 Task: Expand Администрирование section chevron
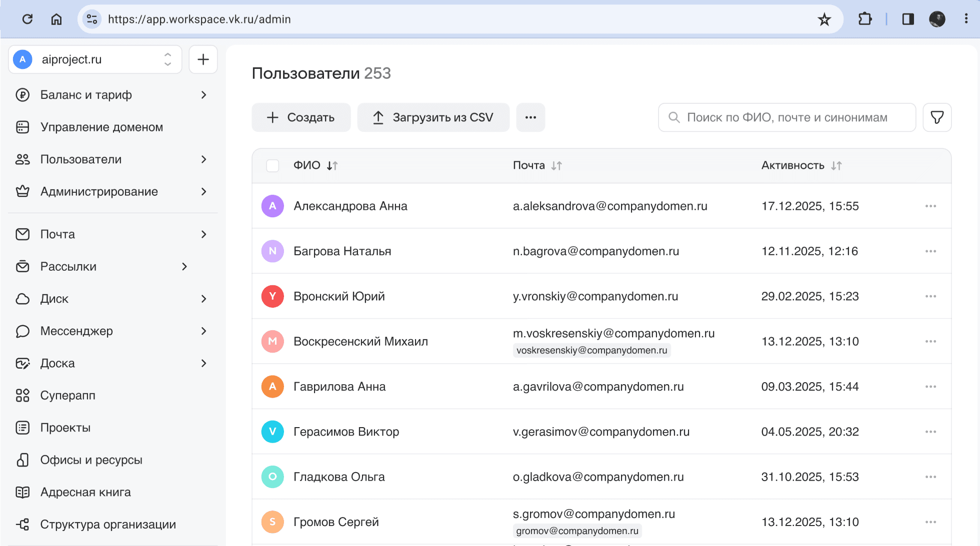pos(203,192)
